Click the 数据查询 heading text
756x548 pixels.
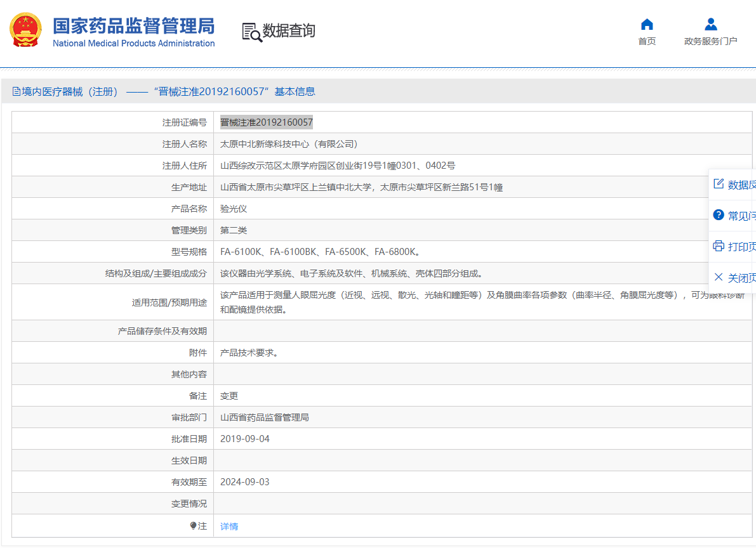pos(289,30)
